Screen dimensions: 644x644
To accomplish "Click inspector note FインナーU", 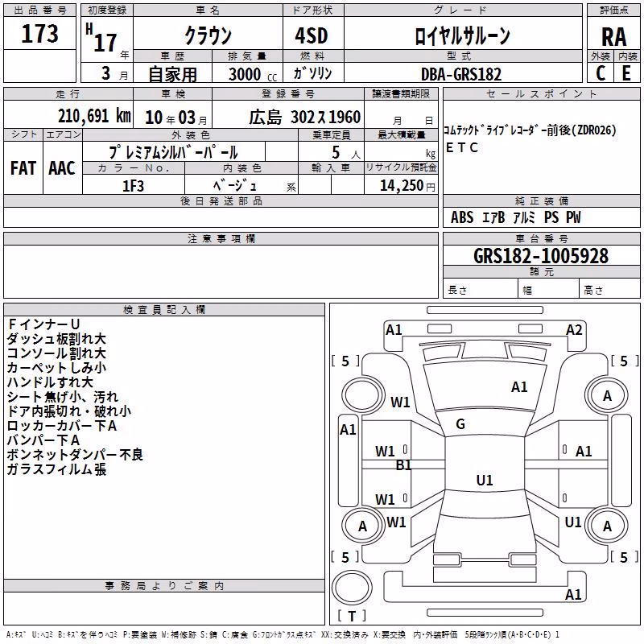I will [x=43, y=324].
